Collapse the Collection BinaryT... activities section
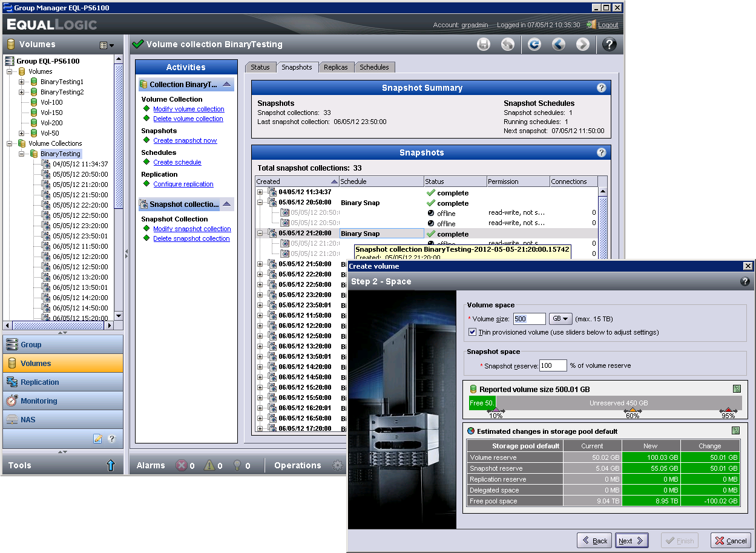756x553 pixels. tap(226, 84)
